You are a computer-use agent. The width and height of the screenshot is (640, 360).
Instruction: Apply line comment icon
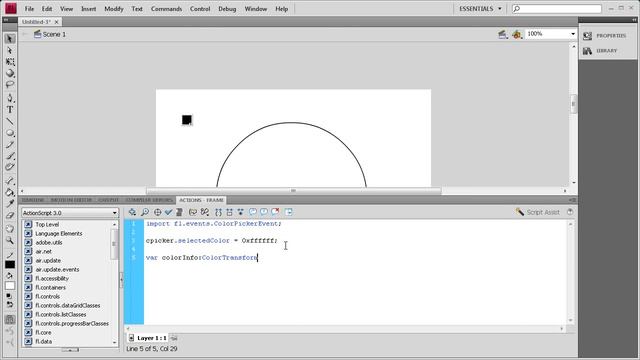coord(264,212)
